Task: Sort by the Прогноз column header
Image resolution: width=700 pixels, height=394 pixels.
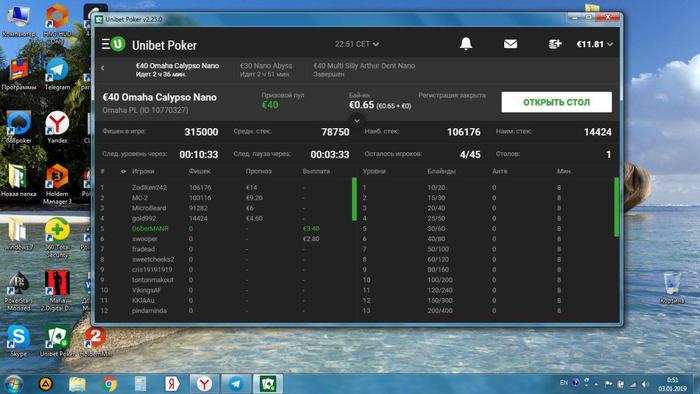Action: click(258, 171)
